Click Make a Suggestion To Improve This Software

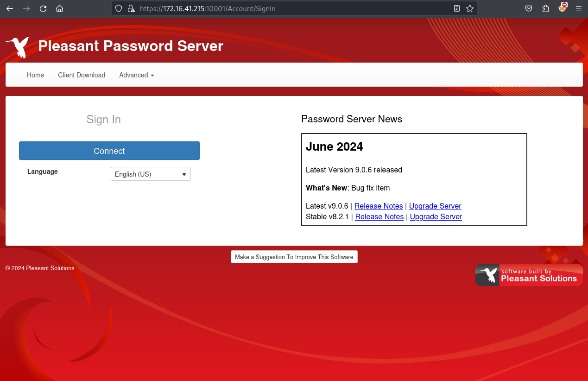(294, 257)
